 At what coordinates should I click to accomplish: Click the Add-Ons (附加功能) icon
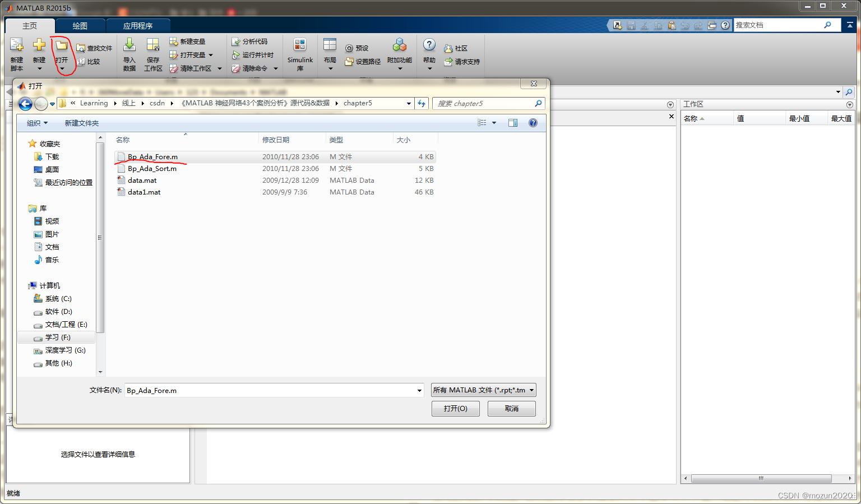pos(400,46)
